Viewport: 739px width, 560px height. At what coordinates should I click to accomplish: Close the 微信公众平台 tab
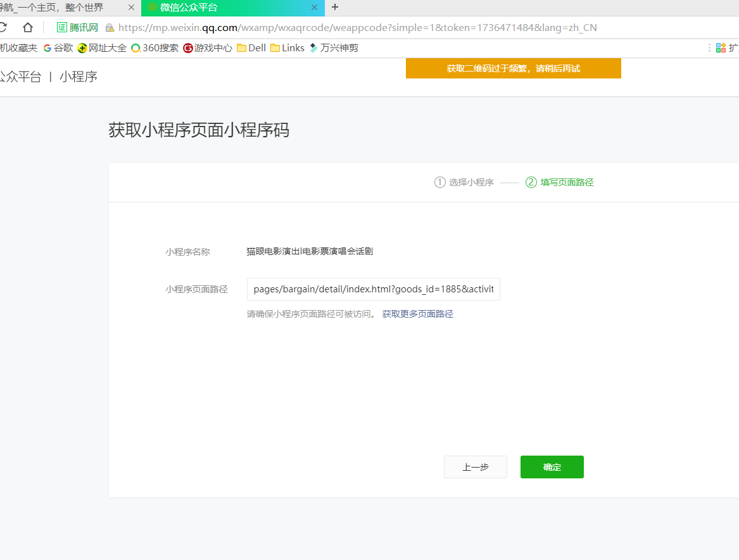coord(314,8)
